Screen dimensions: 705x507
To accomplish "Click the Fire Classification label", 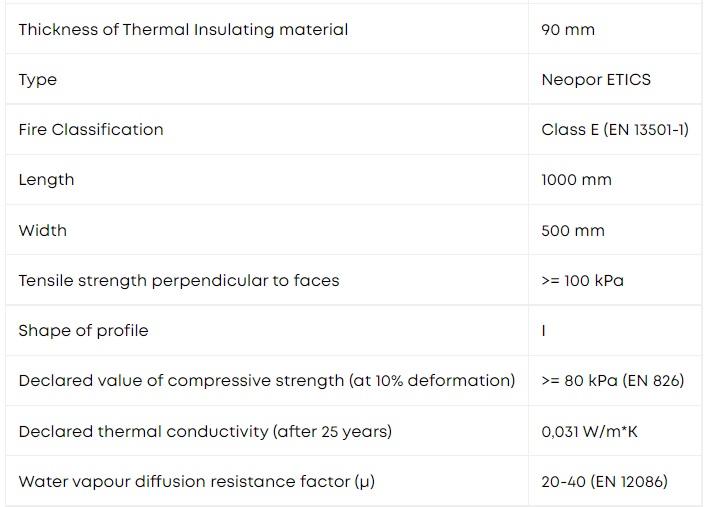I will coord(91,129).
